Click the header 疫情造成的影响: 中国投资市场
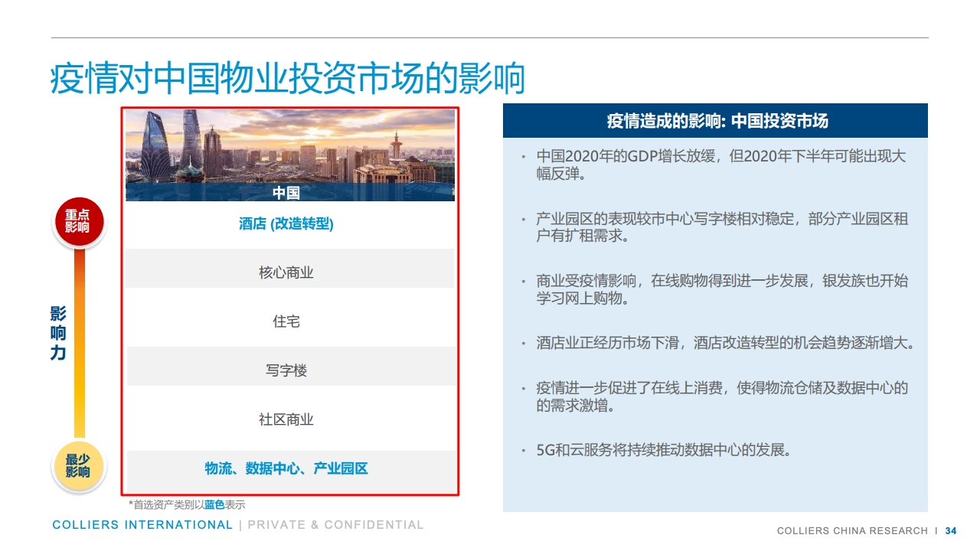 715,121
